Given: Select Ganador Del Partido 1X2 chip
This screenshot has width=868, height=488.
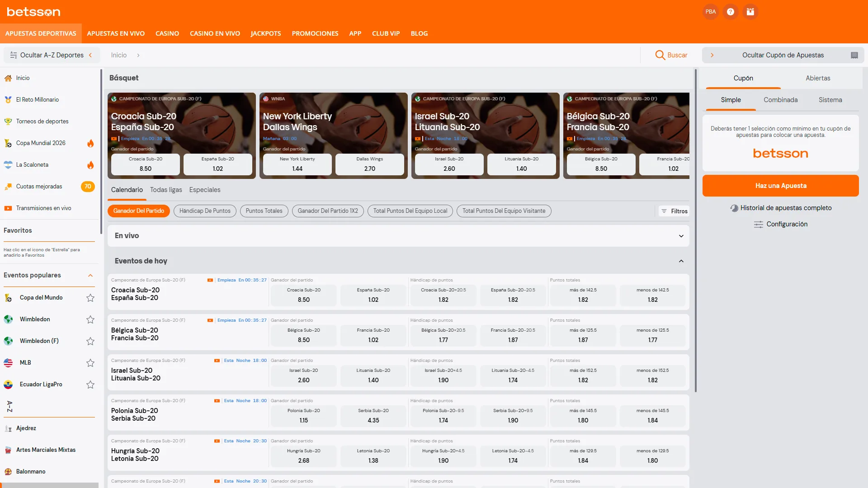Looking at the screenshot, I should pyautogui.click(x=328, y=211).
